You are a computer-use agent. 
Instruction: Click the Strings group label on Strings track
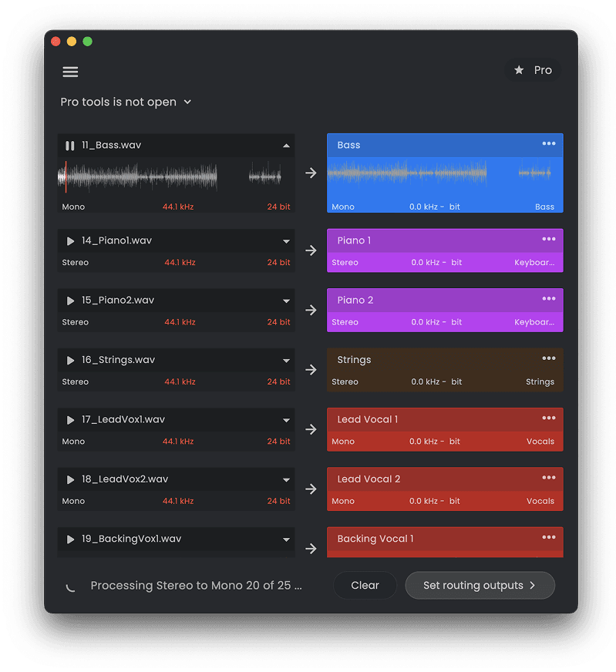pyautogui.click(x=540, y=381)
